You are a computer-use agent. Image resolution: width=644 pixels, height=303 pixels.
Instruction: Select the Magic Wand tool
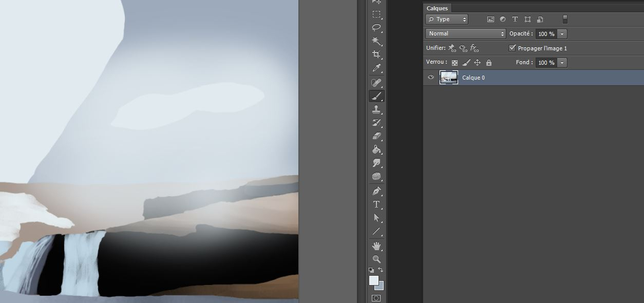click(x=376, y=41)
